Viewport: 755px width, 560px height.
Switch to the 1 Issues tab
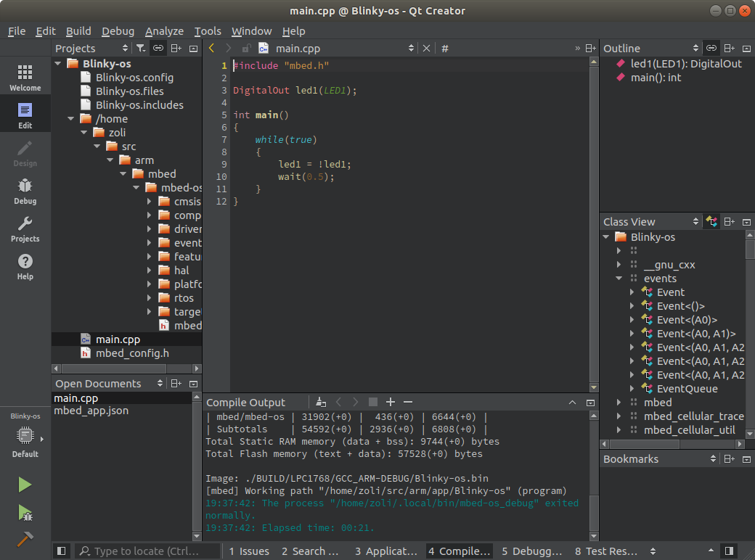coord(249,551)
